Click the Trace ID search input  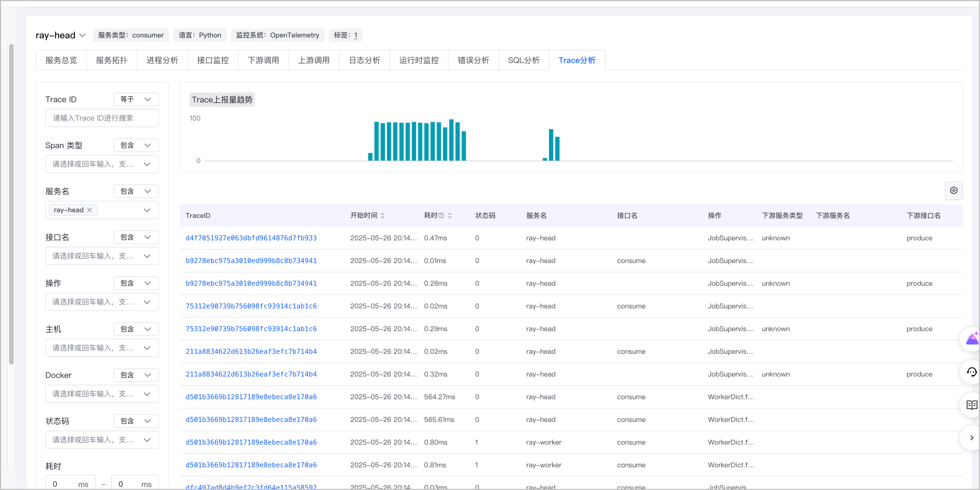102,118
